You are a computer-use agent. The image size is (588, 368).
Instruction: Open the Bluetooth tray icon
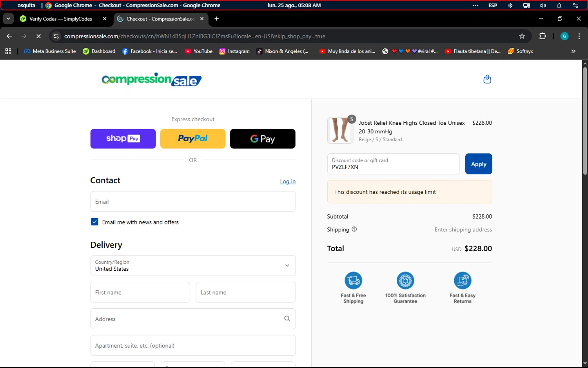point(510,5)
